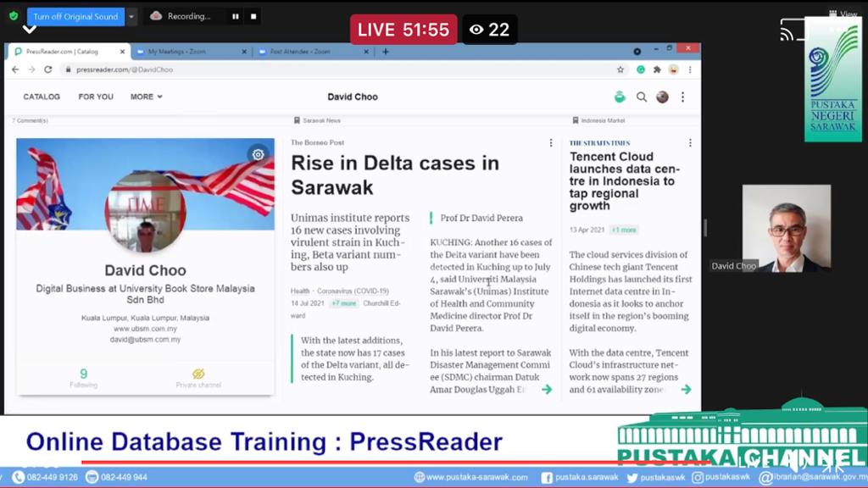Stop the Zoom recording
The width and height of the screenshot is (868, 488).
coord(253,17)
